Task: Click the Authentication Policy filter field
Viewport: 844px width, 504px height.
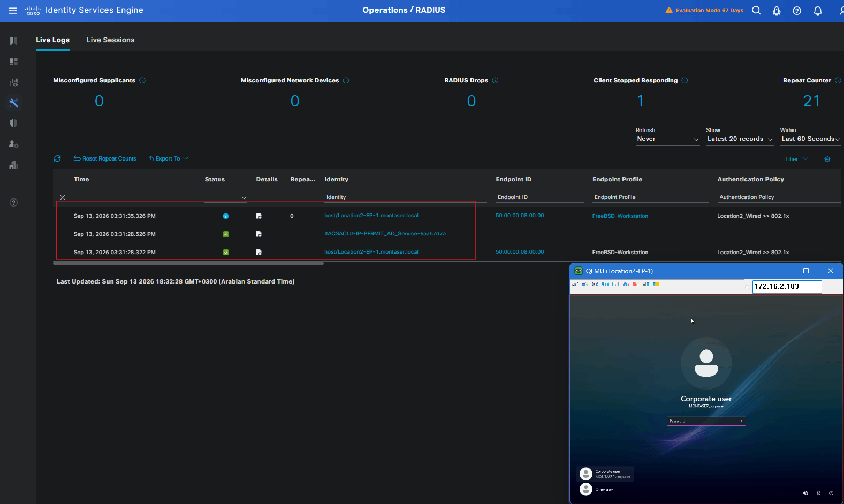Action: [779, 197]
